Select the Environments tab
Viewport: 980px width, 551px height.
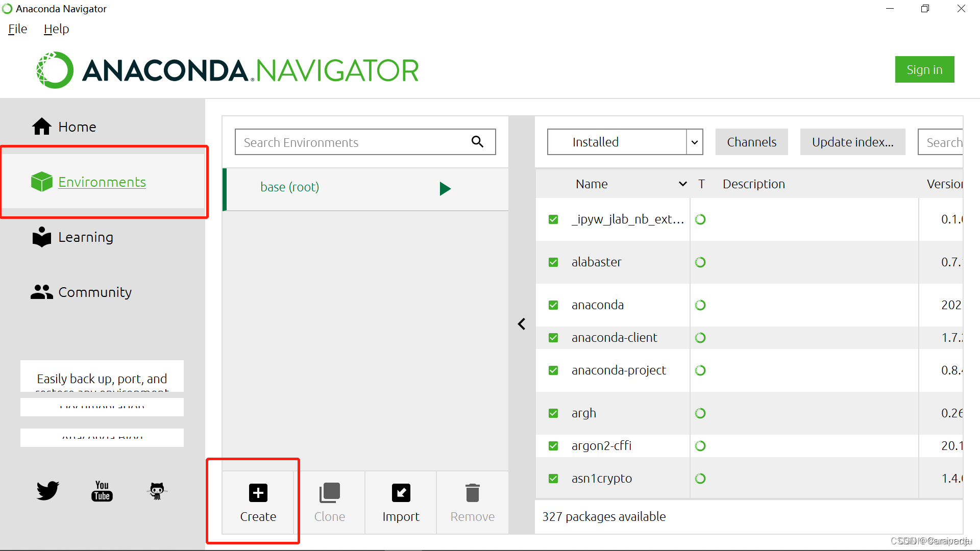[x=102, y=182]
